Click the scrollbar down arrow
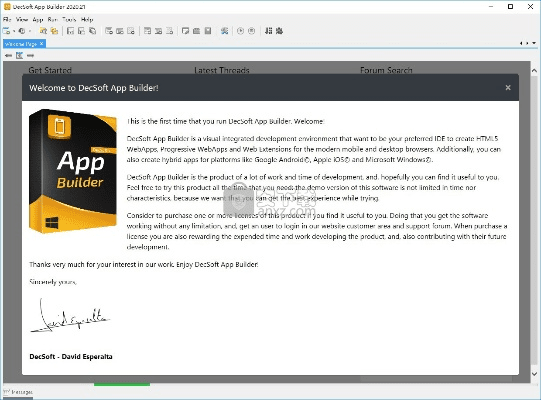 534,374
